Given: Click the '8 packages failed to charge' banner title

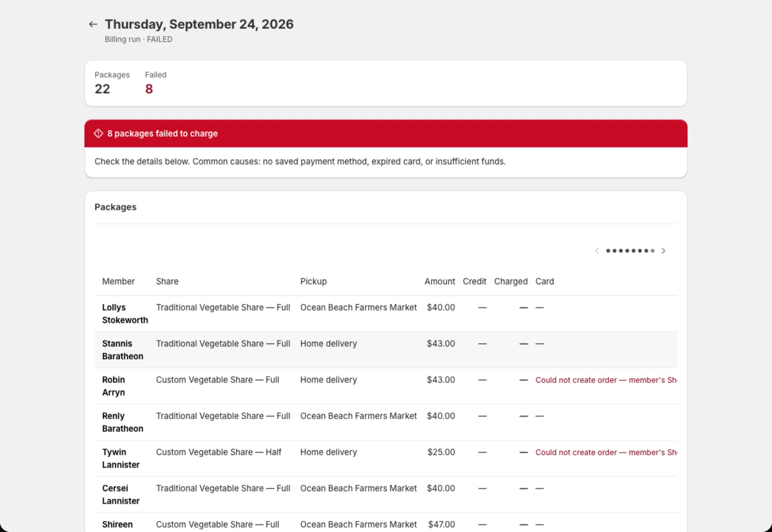Looking at the screenshot, I should 163,134.
